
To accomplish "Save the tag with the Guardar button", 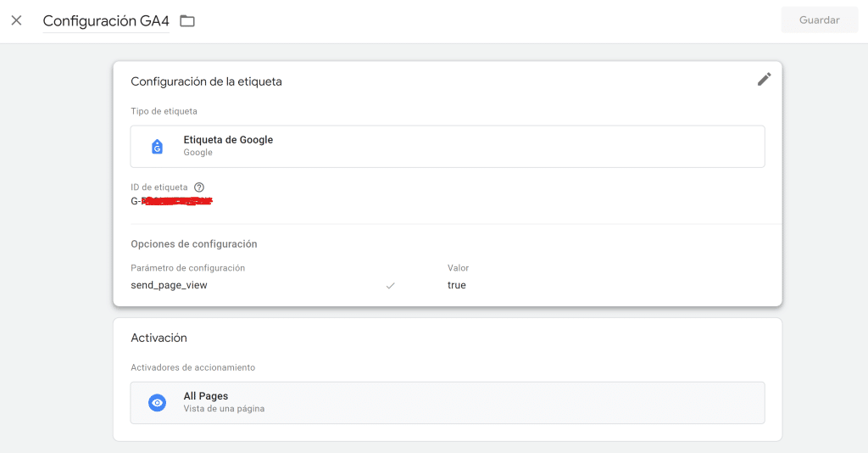I will coord(820,20).
